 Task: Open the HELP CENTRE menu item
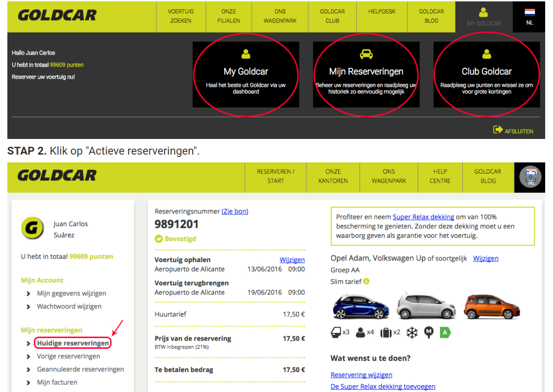click(x=440, y=176)
